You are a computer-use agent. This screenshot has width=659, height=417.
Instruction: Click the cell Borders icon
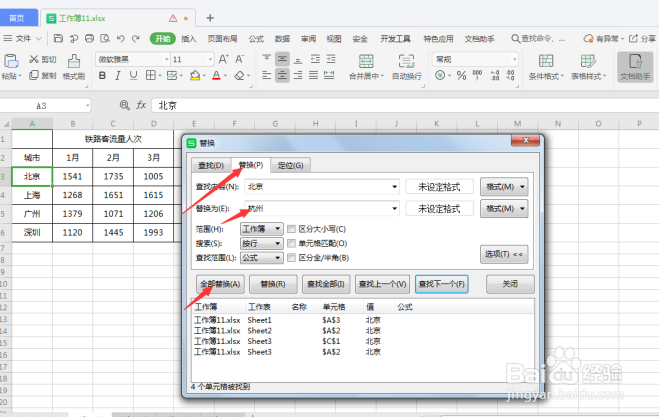(x=150, y=76)
